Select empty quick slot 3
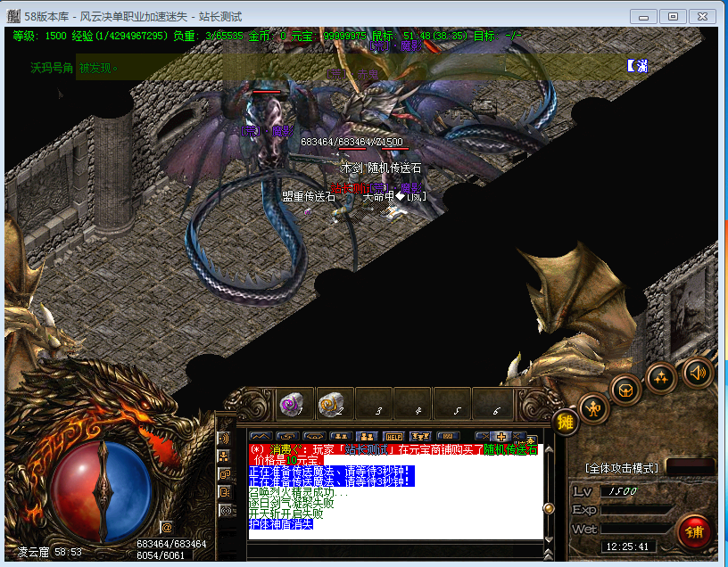Screen dimensions: 728x567 pos(373,404)
